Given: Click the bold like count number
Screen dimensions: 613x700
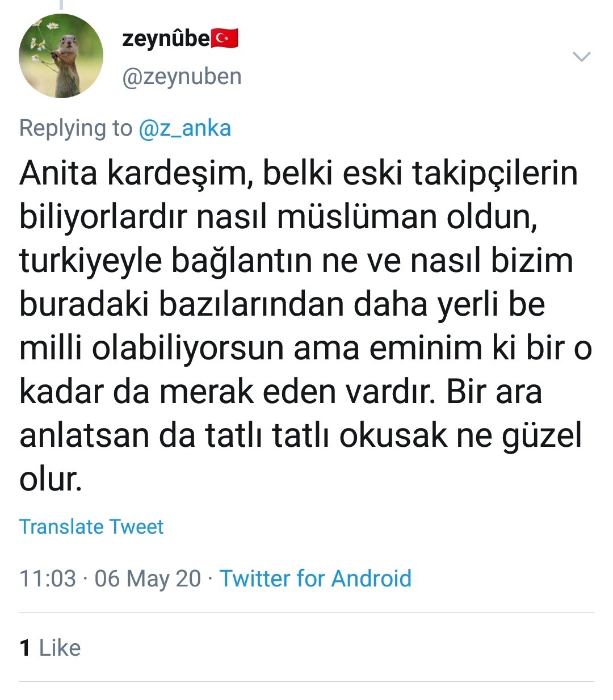Looking at the screenshot, I should coord(25,648).
